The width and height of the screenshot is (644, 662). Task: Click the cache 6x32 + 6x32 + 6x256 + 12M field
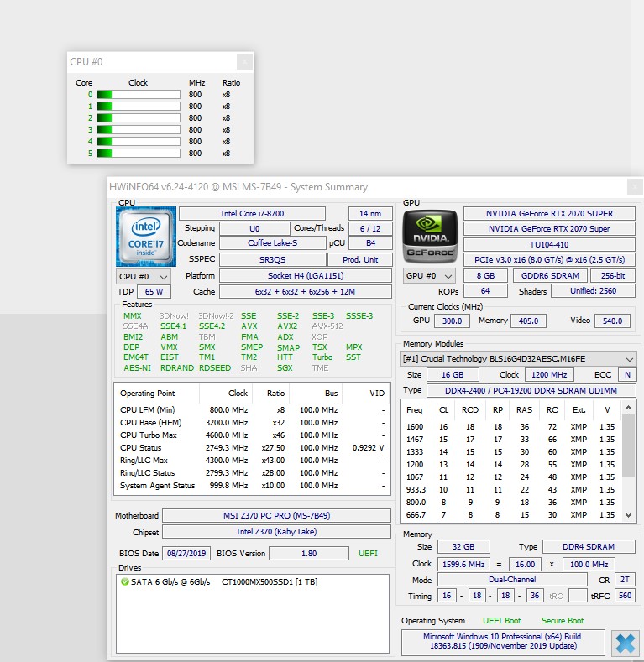coord(306,292)
